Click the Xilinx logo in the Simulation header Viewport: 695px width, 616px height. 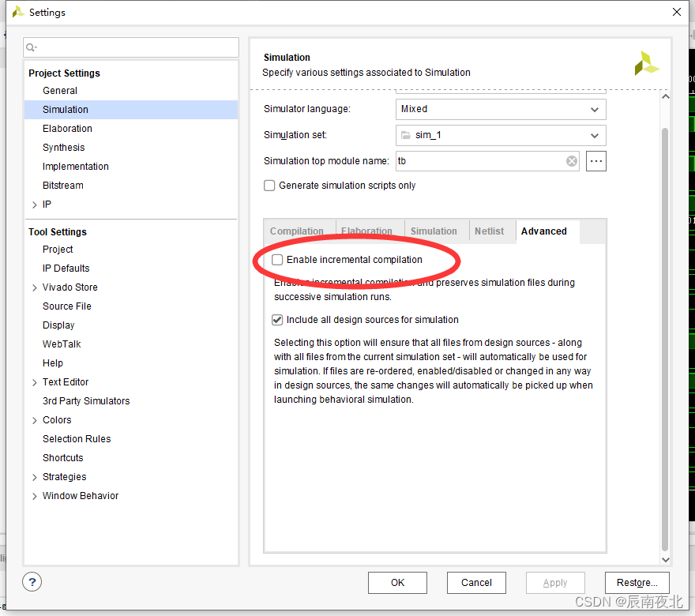click(647, 64)
